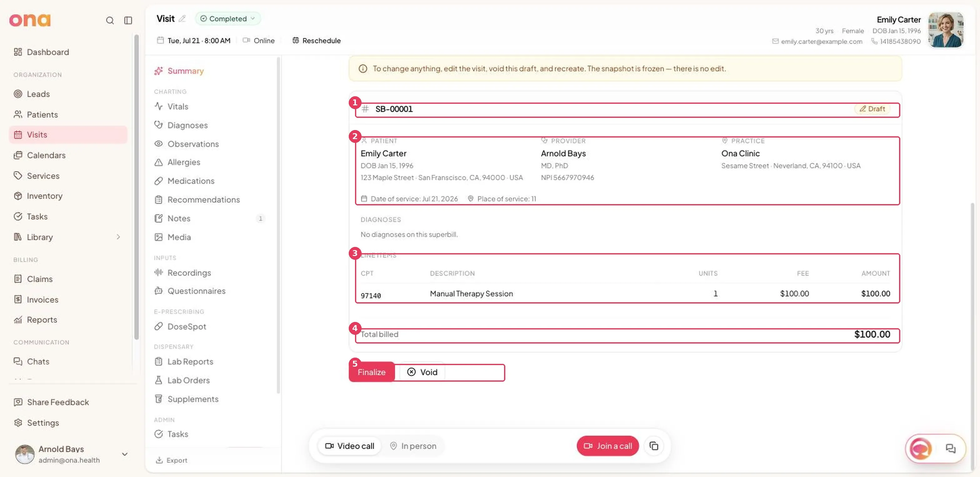Open Recordings section

182,273
